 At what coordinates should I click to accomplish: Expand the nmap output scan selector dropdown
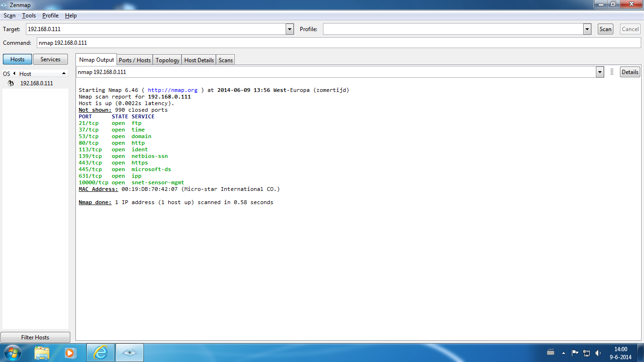600,72
